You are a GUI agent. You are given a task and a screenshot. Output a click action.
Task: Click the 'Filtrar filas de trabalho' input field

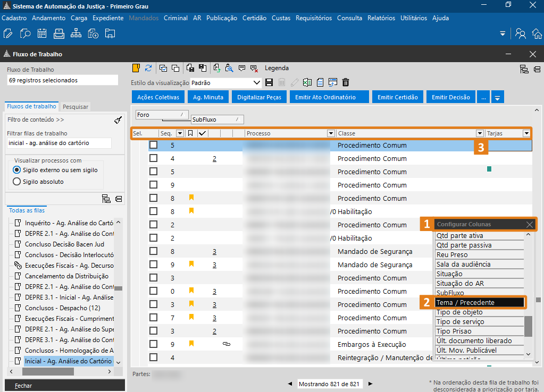[59, 143]
